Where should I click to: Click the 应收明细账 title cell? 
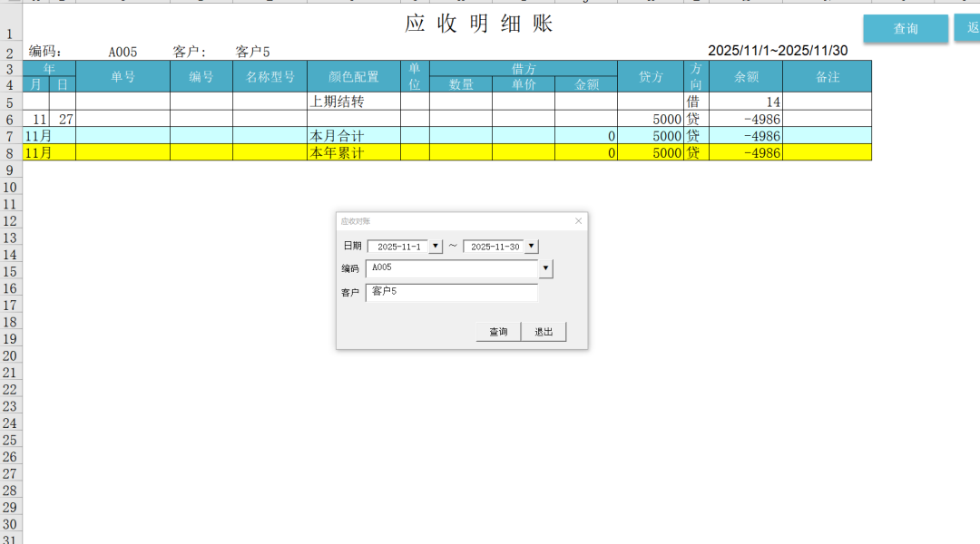pyautogui.click(x=479, y=24)
